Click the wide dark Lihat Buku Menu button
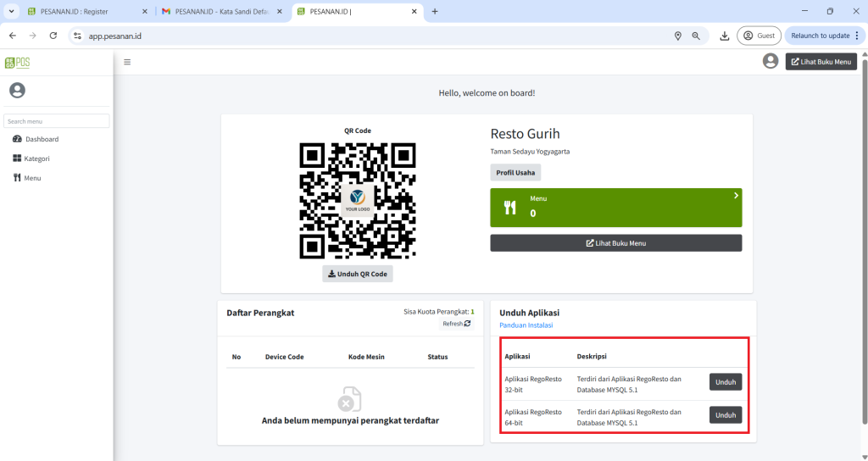The width and height of the screenshot is (868, 461). point(615,243)
